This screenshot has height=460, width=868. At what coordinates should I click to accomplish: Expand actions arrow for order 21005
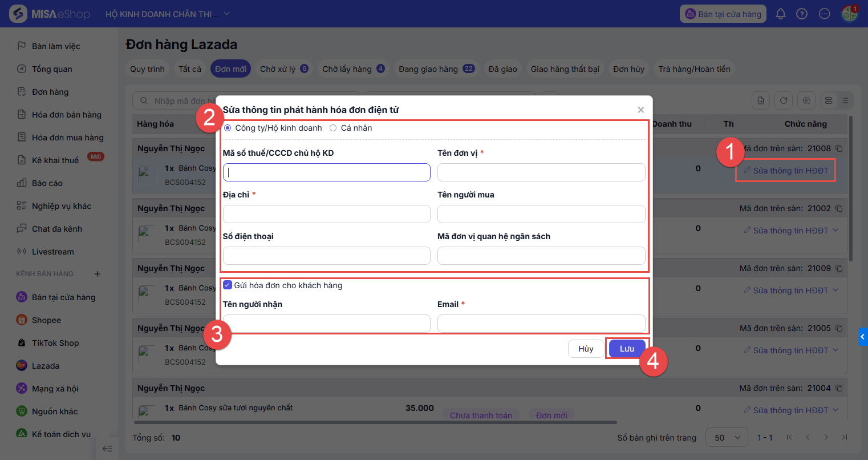point(835,350)
